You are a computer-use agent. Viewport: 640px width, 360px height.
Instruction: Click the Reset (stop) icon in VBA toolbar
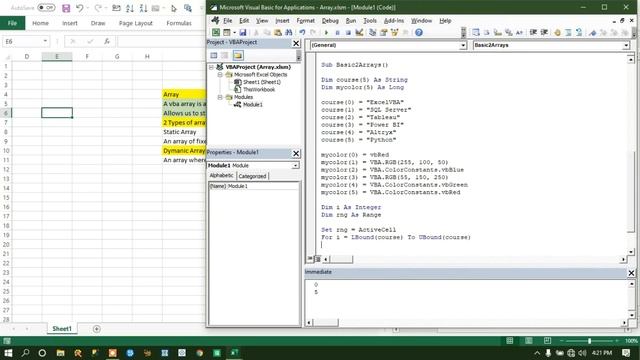pos(348,33)
